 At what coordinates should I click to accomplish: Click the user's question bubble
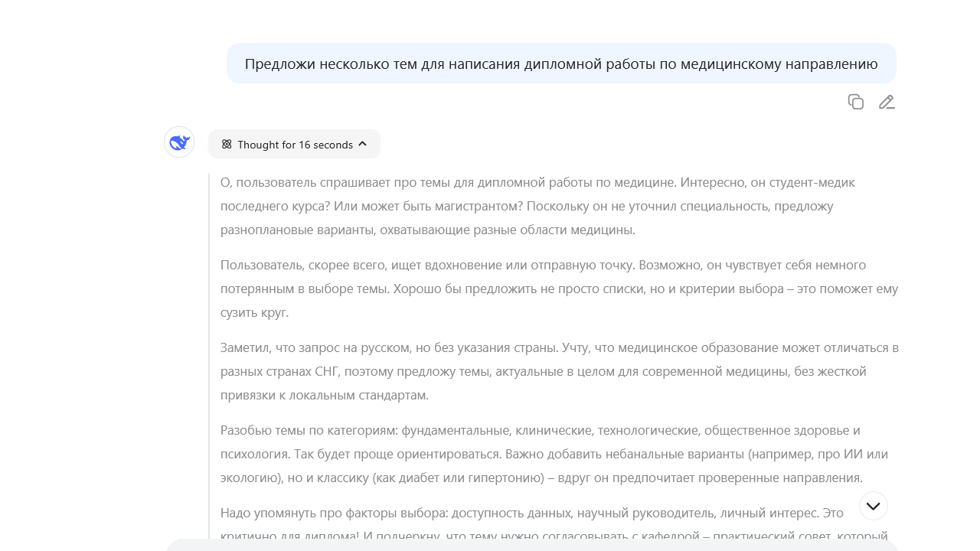pyautogui.click(x=560, y=64)
